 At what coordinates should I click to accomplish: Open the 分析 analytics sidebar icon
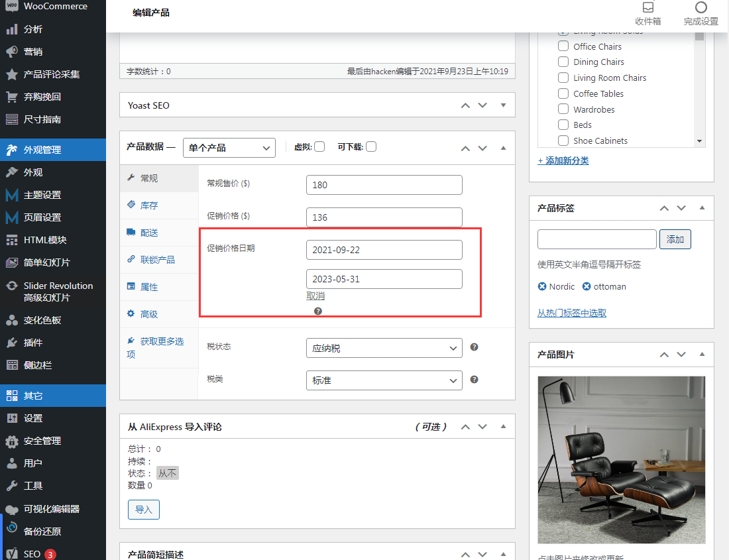[12, 29]
